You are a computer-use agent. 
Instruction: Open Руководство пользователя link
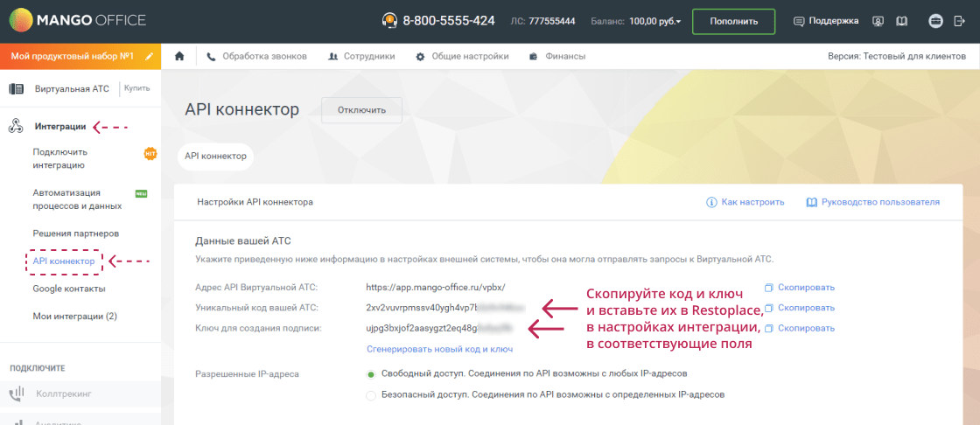click(x=880, y=202)
